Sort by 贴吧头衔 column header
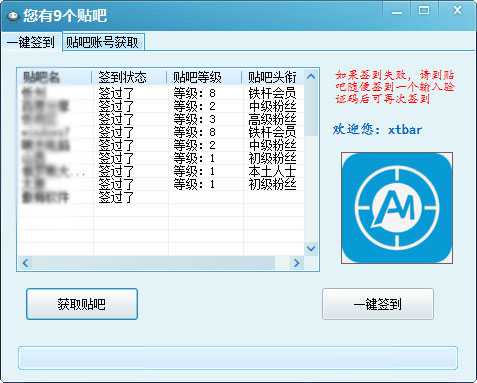The height and width of the screenshot is (383, 477). pos(273,77)
